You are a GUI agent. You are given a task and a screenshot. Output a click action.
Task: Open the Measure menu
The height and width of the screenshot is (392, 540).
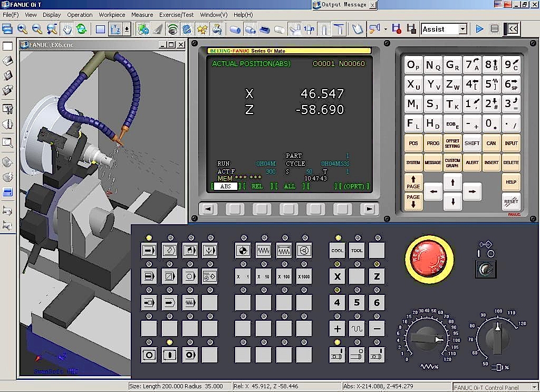(142, 15)
